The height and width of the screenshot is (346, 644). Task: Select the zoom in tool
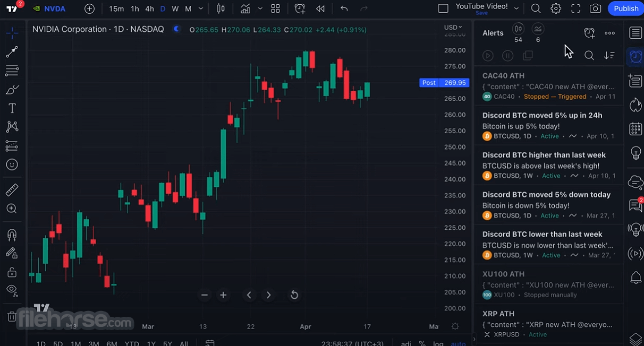(12, 209)
